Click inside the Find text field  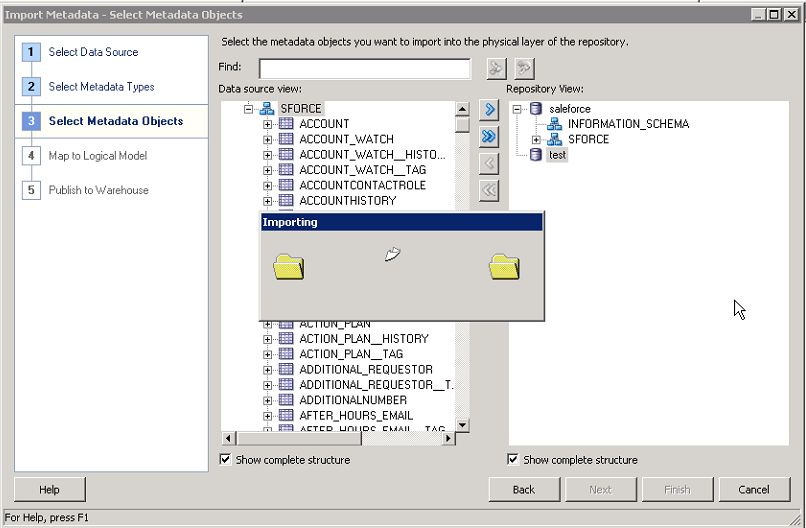coord(364,68)
